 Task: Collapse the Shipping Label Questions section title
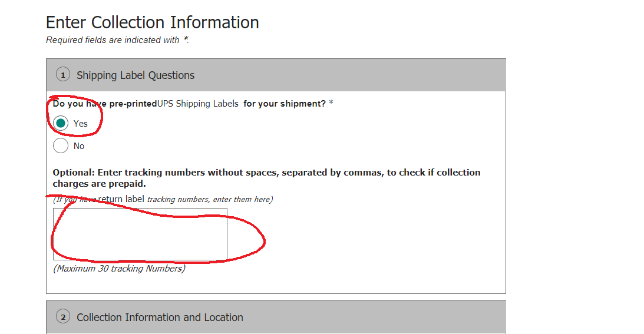coord(136,75)
